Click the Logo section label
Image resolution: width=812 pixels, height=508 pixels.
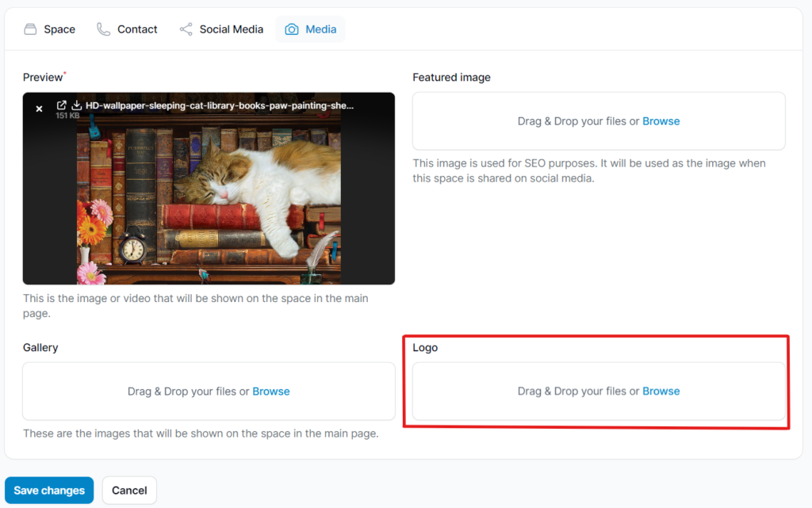coord(425,348)
